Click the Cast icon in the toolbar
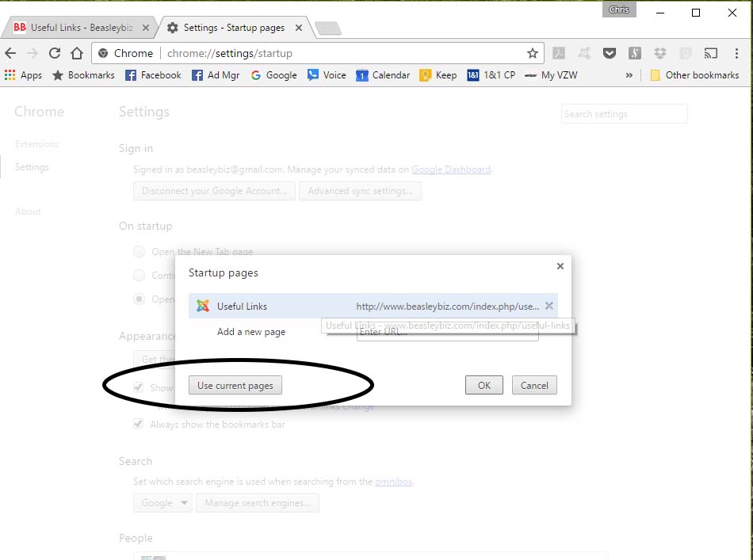The height and width of the screenshot is (560, 753). 709,53
